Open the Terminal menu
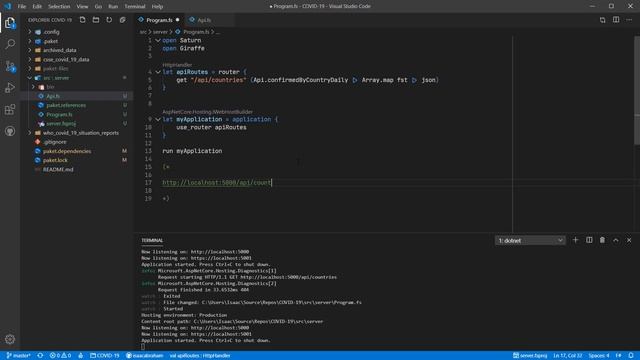The width and height of the screenshot is (640, 360). [135, 7]
